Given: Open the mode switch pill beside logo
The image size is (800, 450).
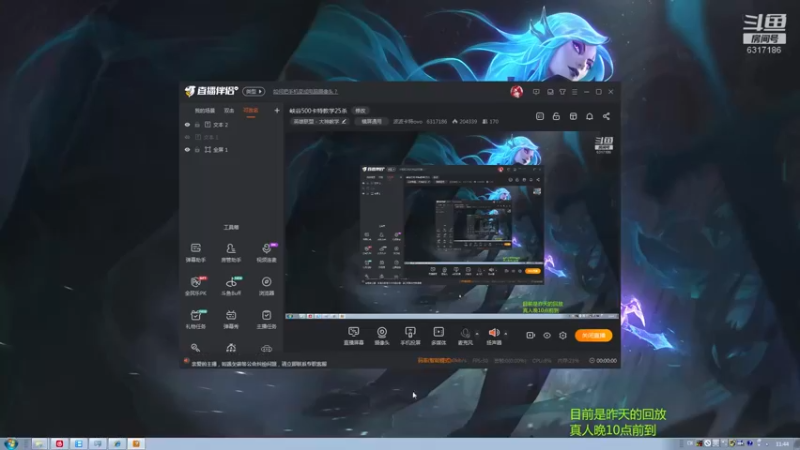Looking at the screenshot, I should pos(254,91).
